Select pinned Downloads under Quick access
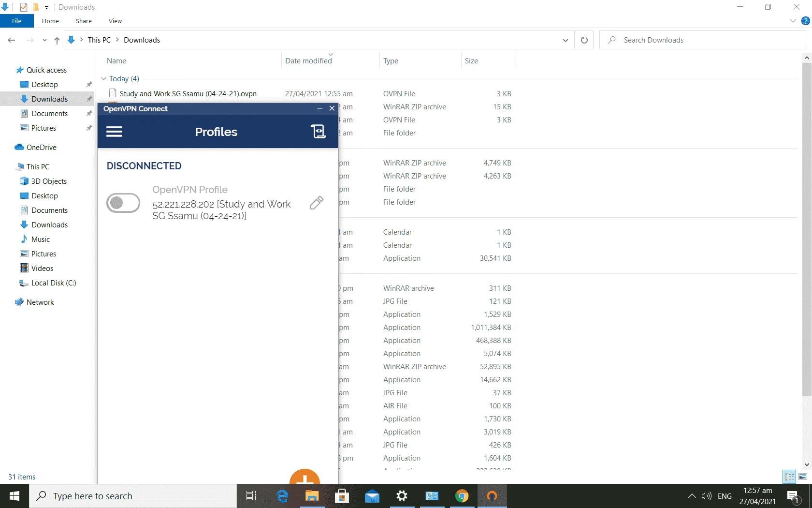Viewport: 812px width, 508px height. [x=49, y=99]
